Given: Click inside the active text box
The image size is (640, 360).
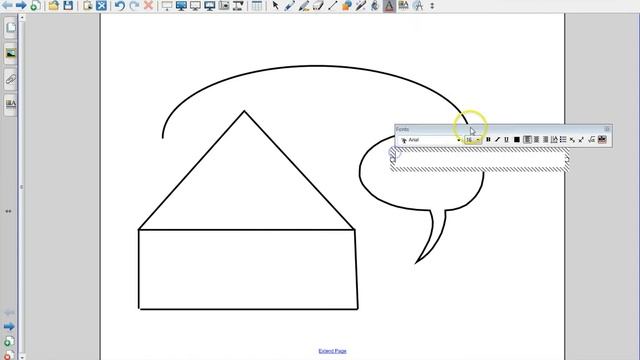Looking at the screenshot, I should [480, 159].
